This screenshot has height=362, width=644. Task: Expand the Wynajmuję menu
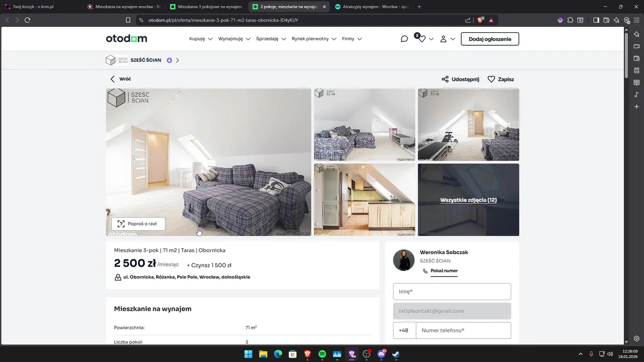(x=234, y=39)
